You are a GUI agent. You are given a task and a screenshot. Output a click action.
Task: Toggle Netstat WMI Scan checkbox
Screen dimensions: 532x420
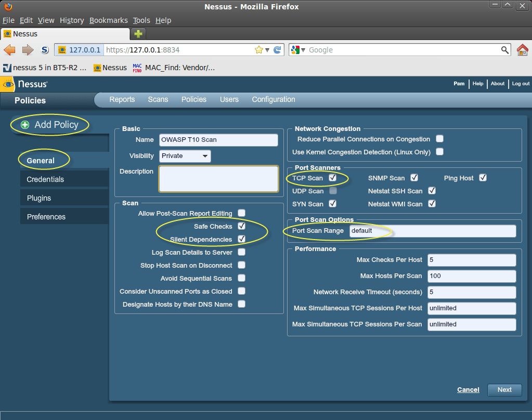(432, 204)
